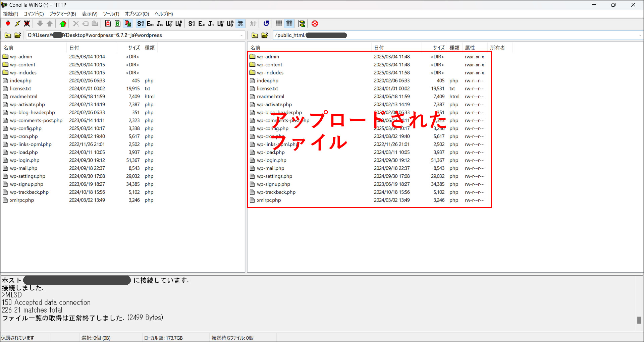Click the green house mirror upload icon
The height and width of the screenshot is (342, 644).
(63, 23)
